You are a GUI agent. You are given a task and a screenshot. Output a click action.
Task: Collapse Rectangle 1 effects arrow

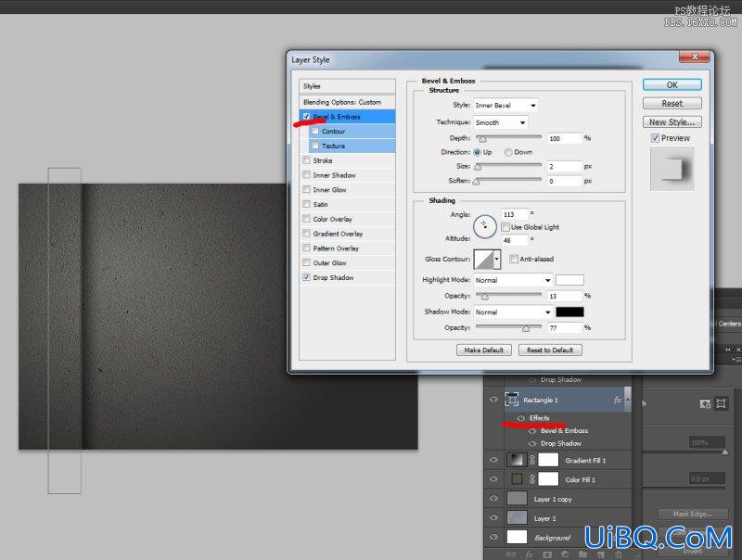[628, 400]
